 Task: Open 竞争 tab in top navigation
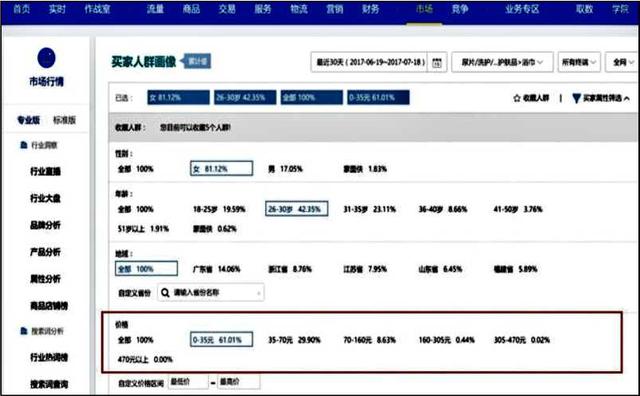(460, 9)
